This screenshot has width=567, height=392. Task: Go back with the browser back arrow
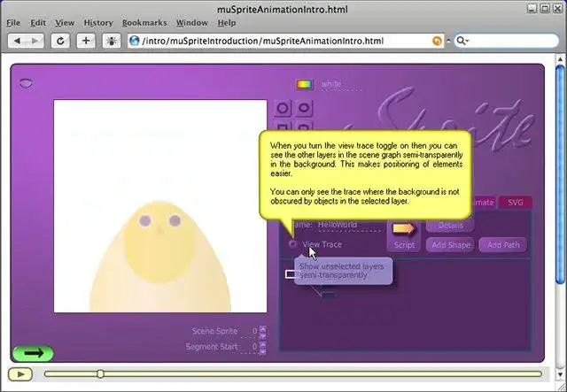point(17,41)
